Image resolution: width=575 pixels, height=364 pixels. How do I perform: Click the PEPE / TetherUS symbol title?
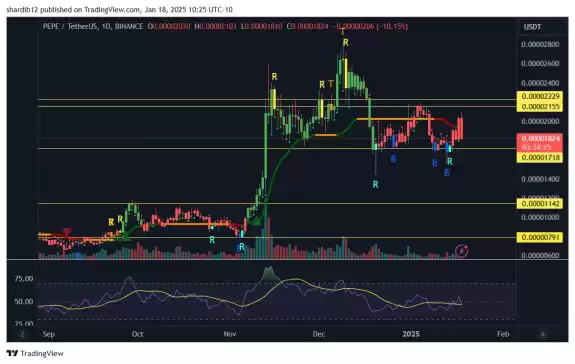(70, 26)
